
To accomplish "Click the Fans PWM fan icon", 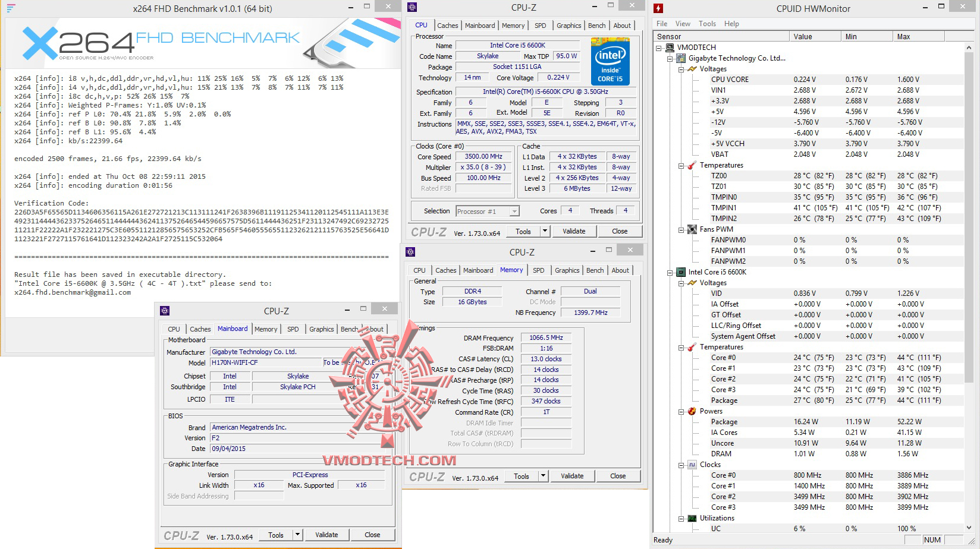I will [692, 229].
